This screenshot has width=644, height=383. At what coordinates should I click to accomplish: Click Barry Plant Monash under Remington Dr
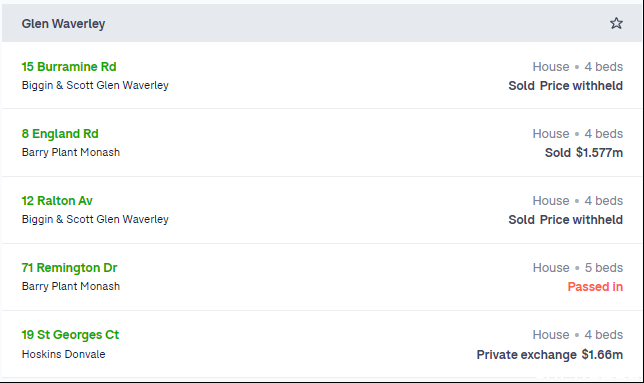[x=71, y=286]
